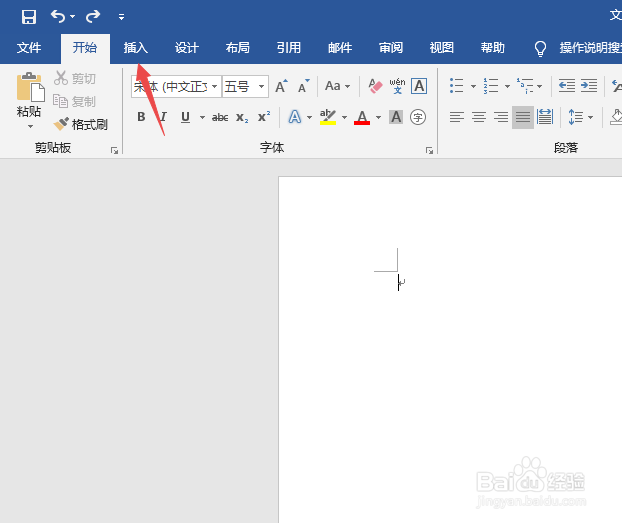Viewport: 622px width, 523px height.
Task: Open text effects dropdown arrow
Action: pyautogui.click(x=309, y=117)
